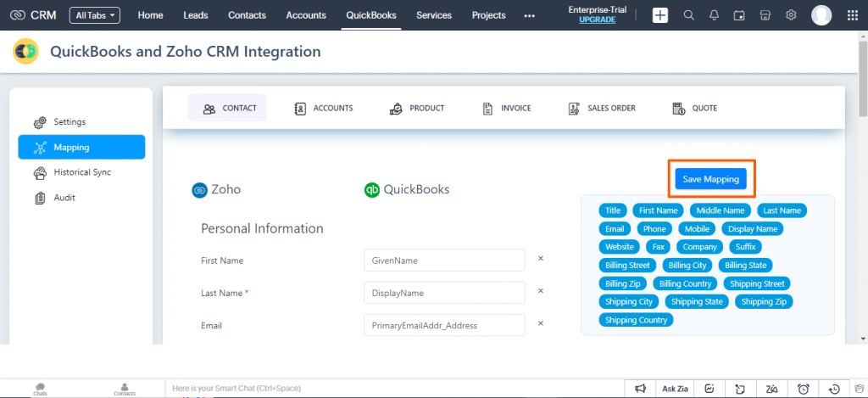The image size is (868, 398).
Task: Open notifications bell icon
Action: click(x=714, y=15)
